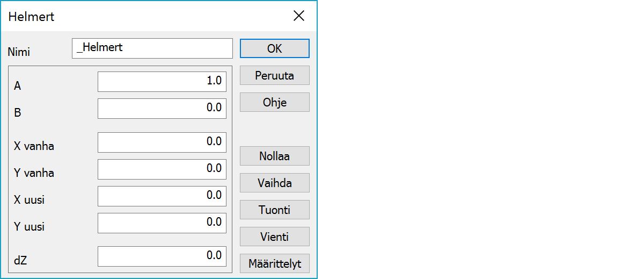Screen dimensions: 644x279
Task: Focus the Nimi text field
Action: click(152, 48)
